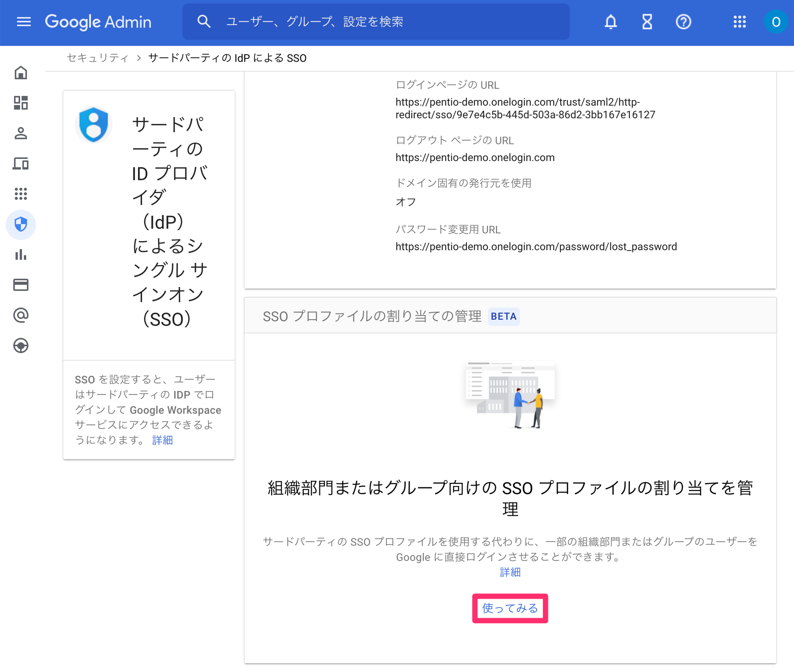Open the Account at-sign sidebar icon

(x=21, y=315)
